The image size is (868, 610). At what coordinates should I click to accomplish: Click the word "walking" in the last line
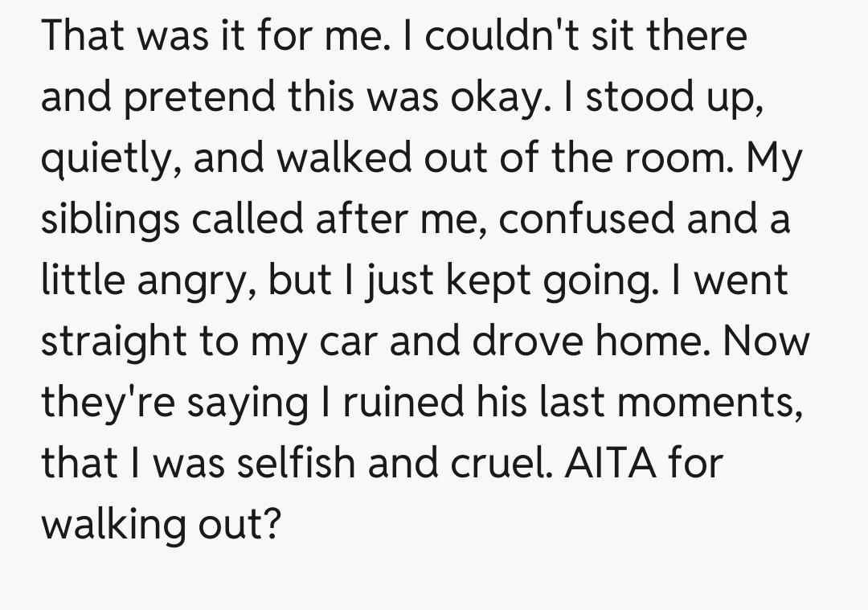click(113, 526)
